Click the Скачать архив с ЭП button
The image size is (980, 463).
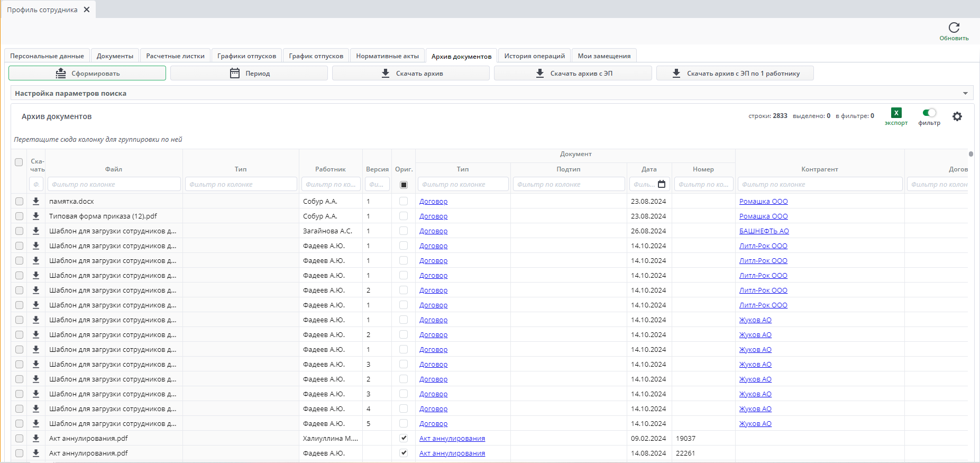click(573, 73)
